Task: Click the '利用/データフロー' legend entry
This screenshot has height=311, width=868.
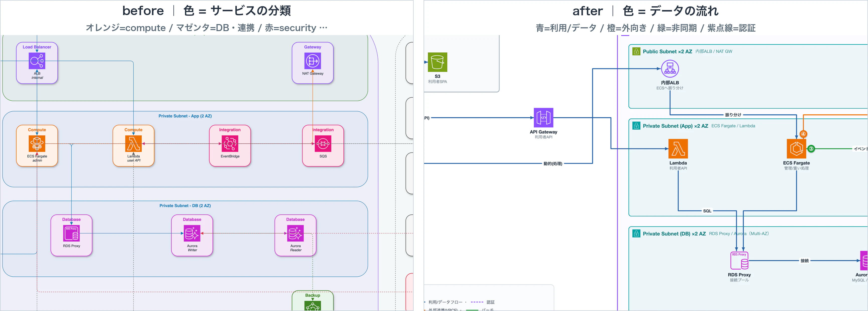Action: pos(445,302)
